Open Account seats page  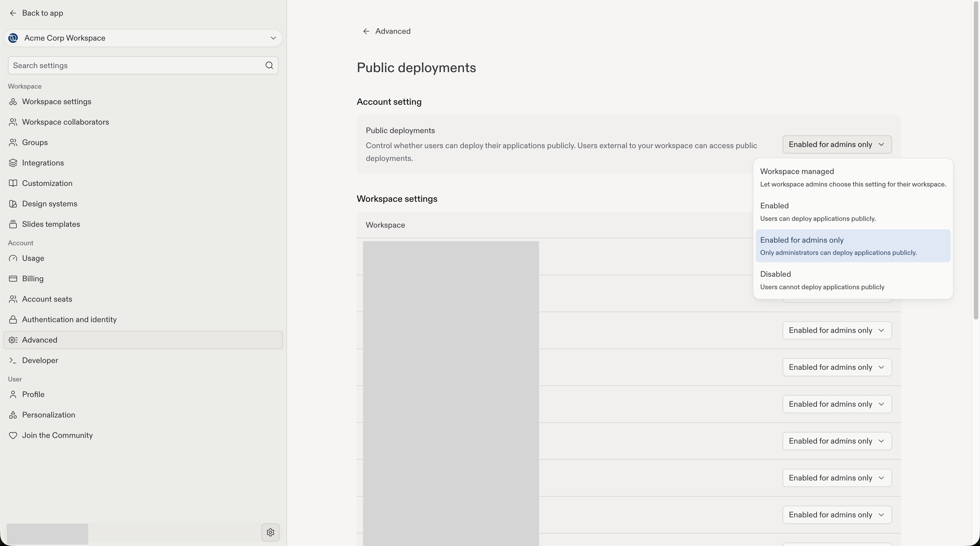[143, 299]
